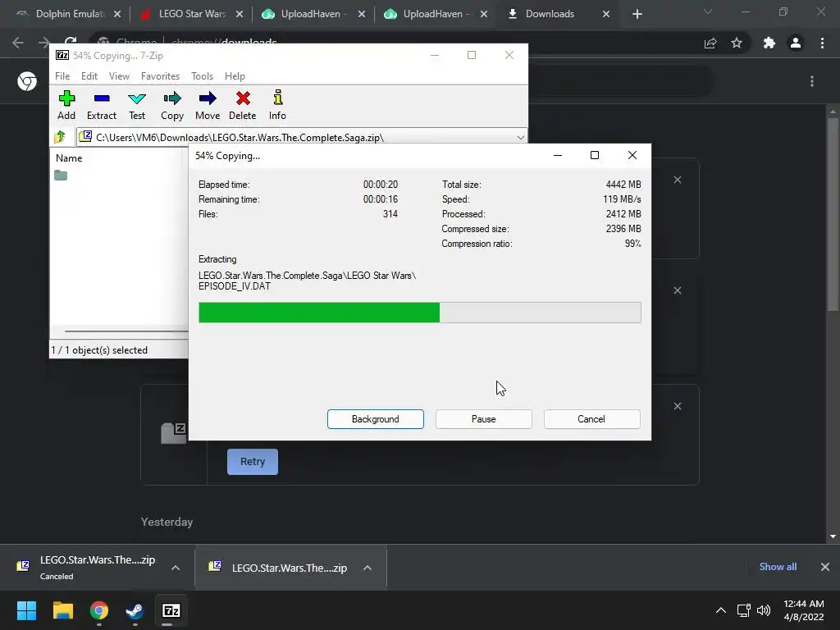Expand options for completed LEGO zip download
The height and width of the screenshot is (630, 840).
[367, 568]
